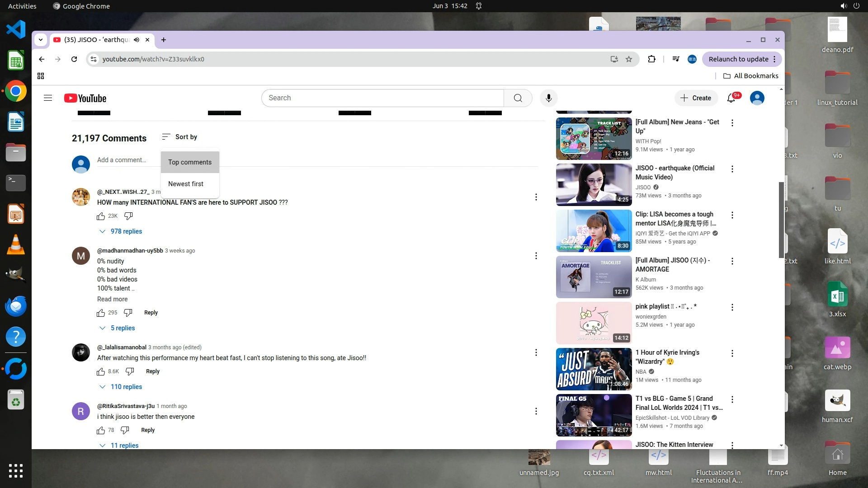Like the @_NEXT..WISH..27_ comment

tap(101, 216)
